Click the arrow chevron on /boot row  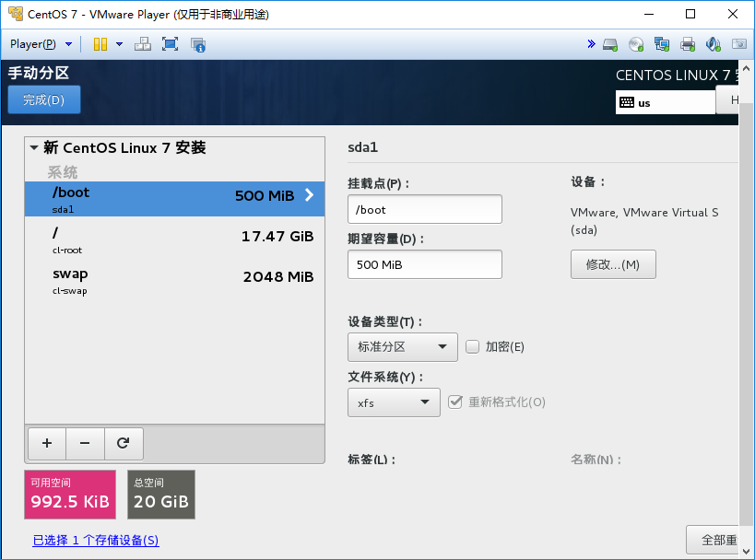pos(310,195)
